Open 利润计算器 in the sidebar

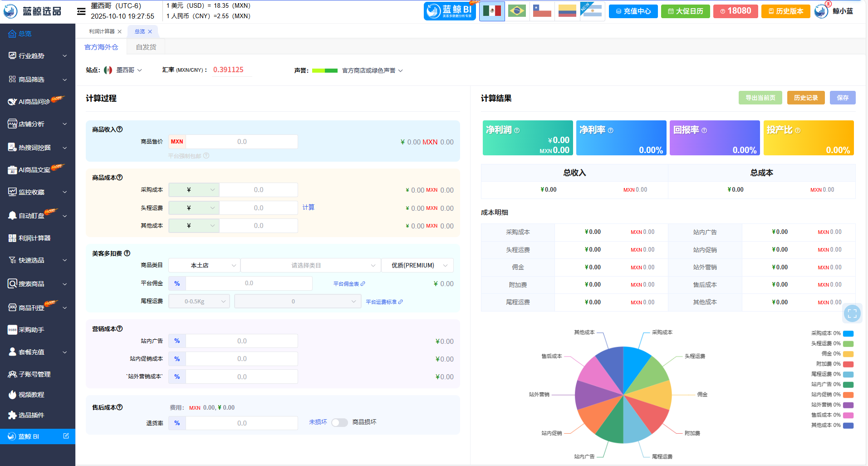pos(34,238)
